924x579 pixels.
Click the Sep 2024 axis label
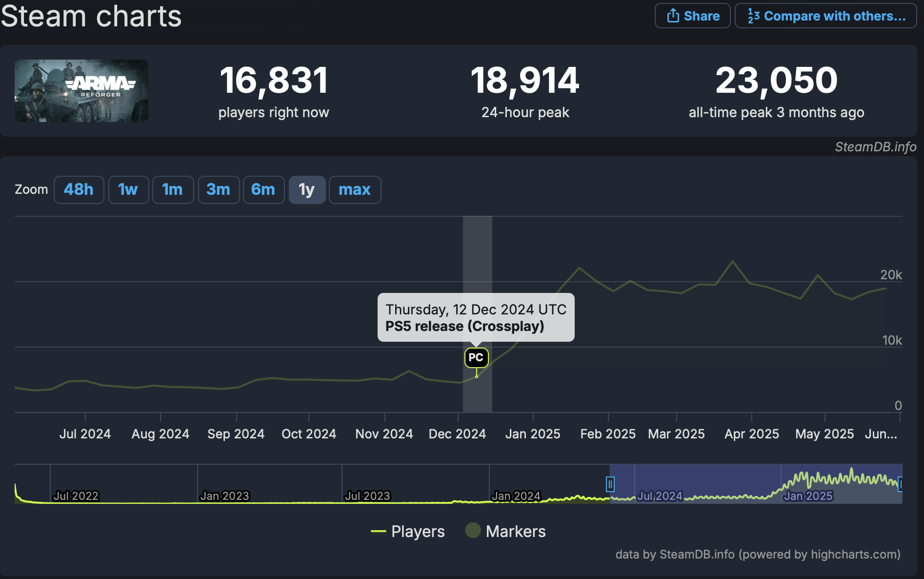coord(236,434)
